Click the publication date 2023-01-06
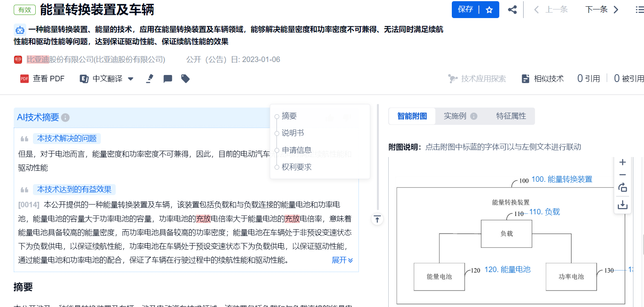 point(261,60)
